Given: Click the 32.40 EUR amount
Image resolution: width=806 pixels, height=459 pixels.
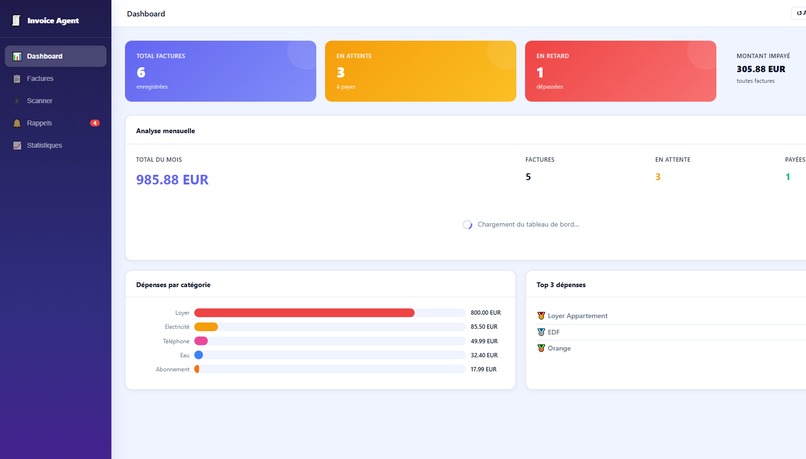Looking at the screenshot, I should point(484,355).
